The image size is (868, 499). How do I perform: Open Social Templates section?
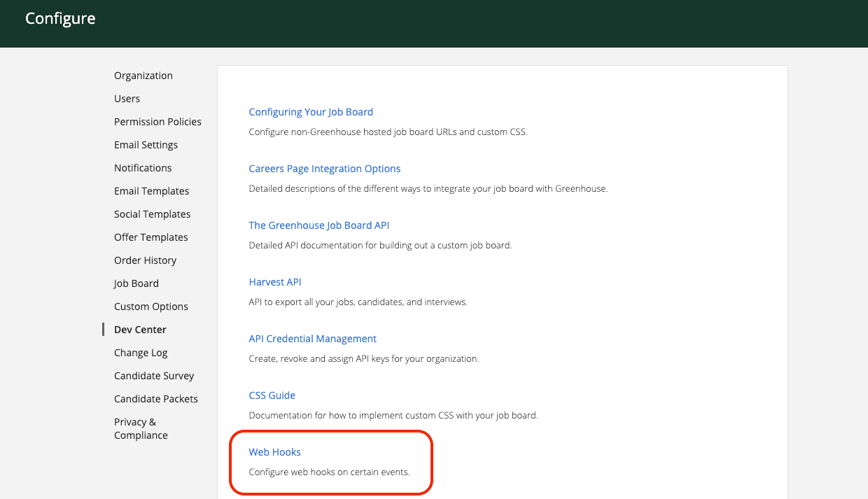tap(152, 214)
